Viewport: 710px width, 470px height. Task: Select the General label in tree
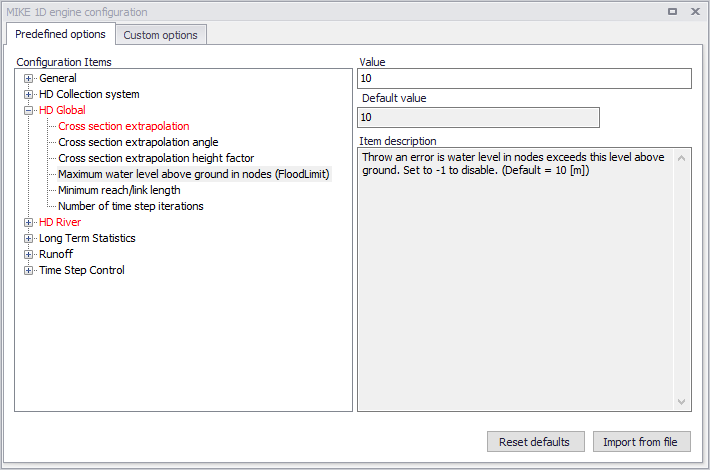(x=58, y=78)
